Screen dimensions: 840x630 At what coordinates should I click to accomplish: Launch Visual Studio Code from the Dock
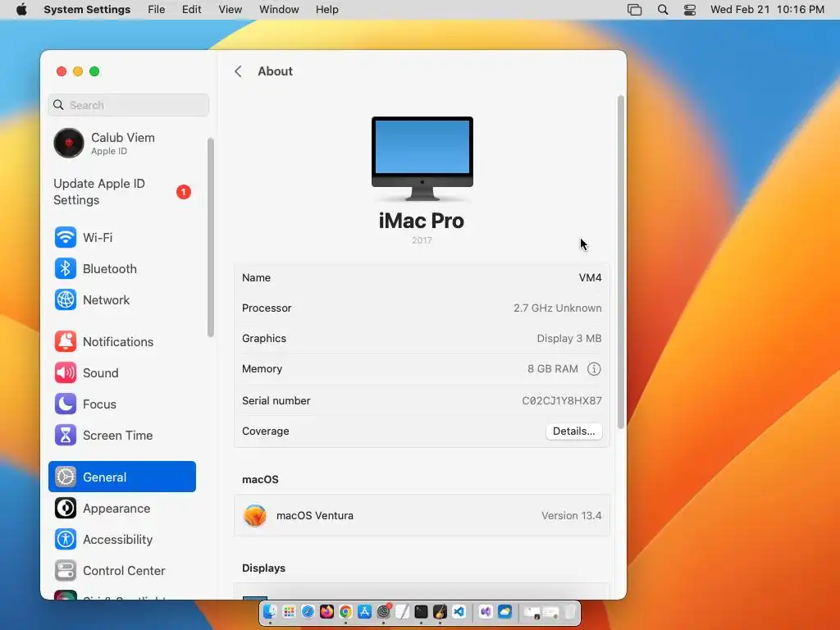[459, 612]
